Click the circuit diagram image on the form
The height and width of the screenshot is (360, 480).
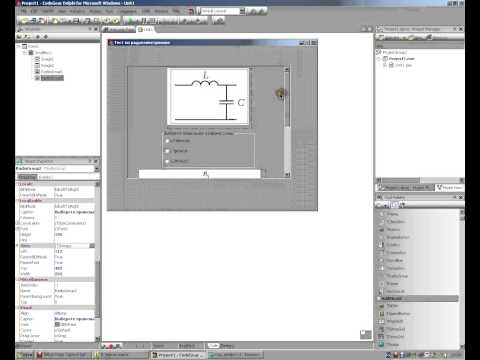pyautogui.click(x=208, y=97)
